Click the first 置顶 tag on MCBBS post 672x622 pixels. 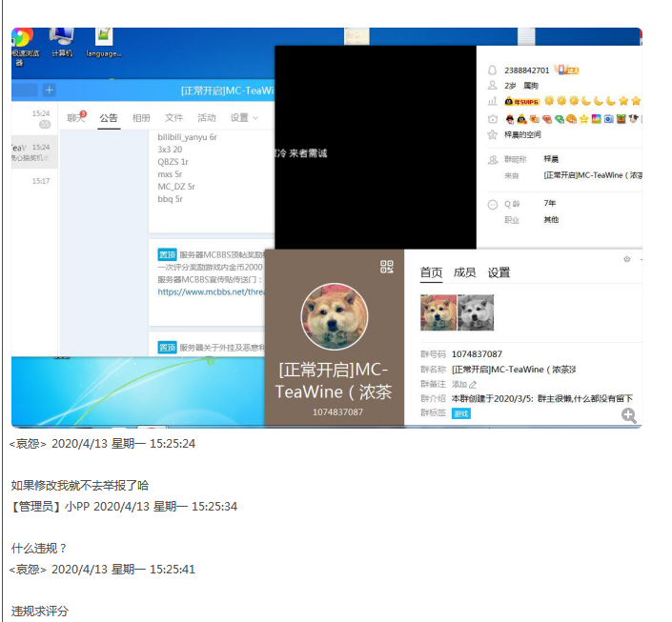[167, 254]
